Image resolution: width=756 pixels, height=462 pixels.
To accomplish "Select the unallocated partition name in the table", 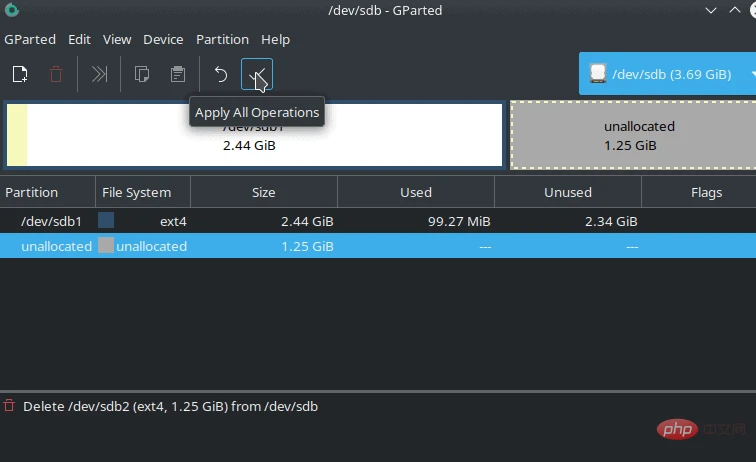I will point(56,246).
